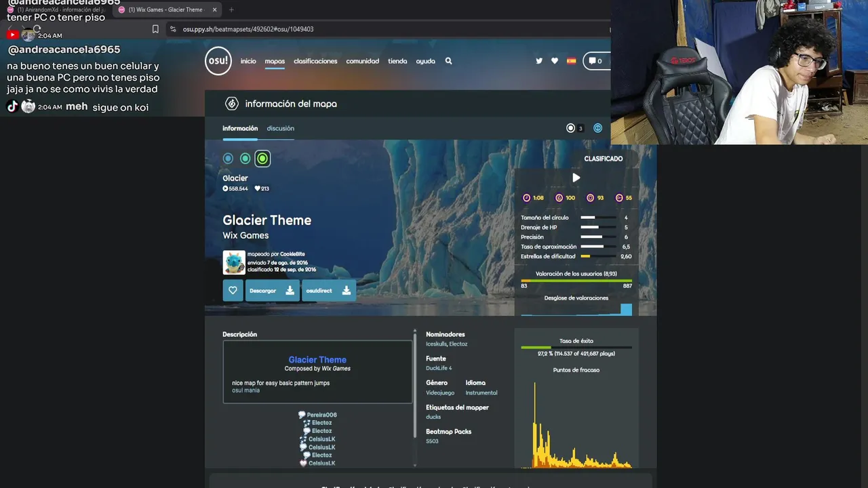868x488 pixels.
Task: Open beatmap pack S503
Action: pyautogui.click(x=432, y=441)
